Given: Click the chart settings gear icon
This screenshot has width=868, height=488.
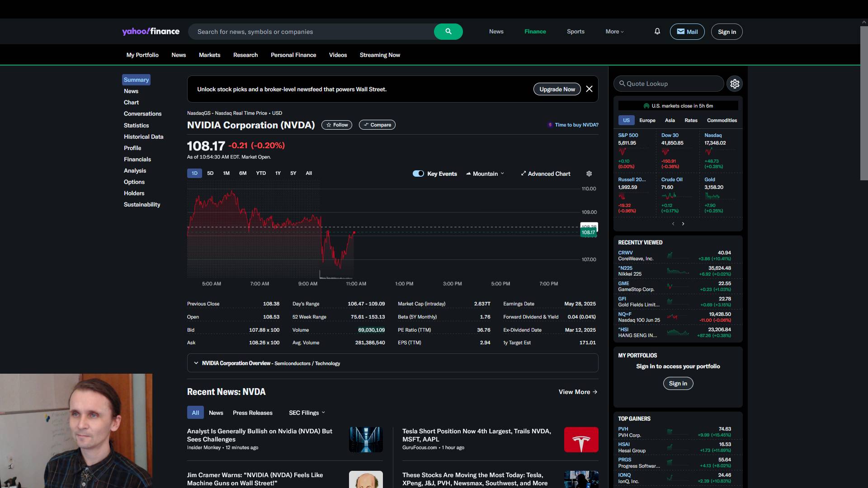Looking at the screenshot, I should [x=589, y=174].
